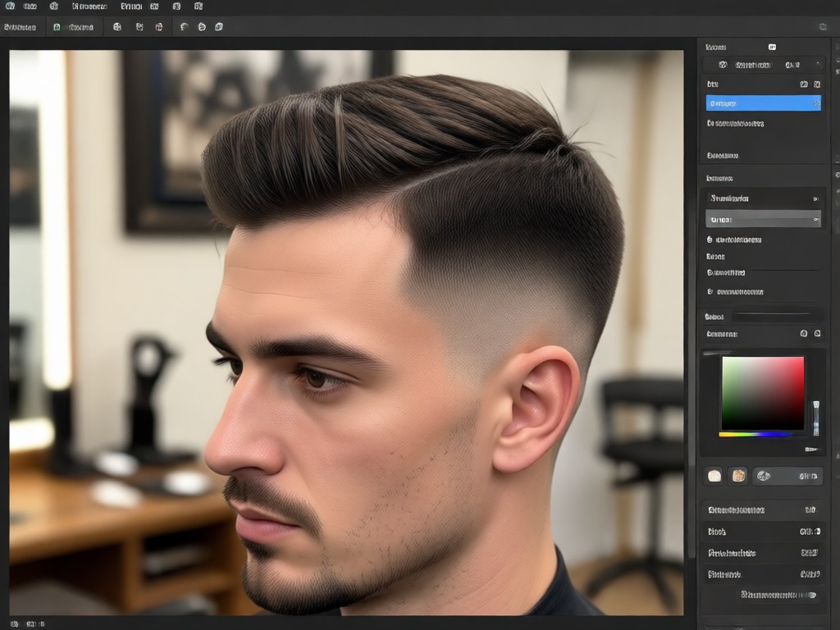This screenshot has width=840, height=630.
Task: Click the rainbow hue strip below the color square
Action: coord(756,435)
